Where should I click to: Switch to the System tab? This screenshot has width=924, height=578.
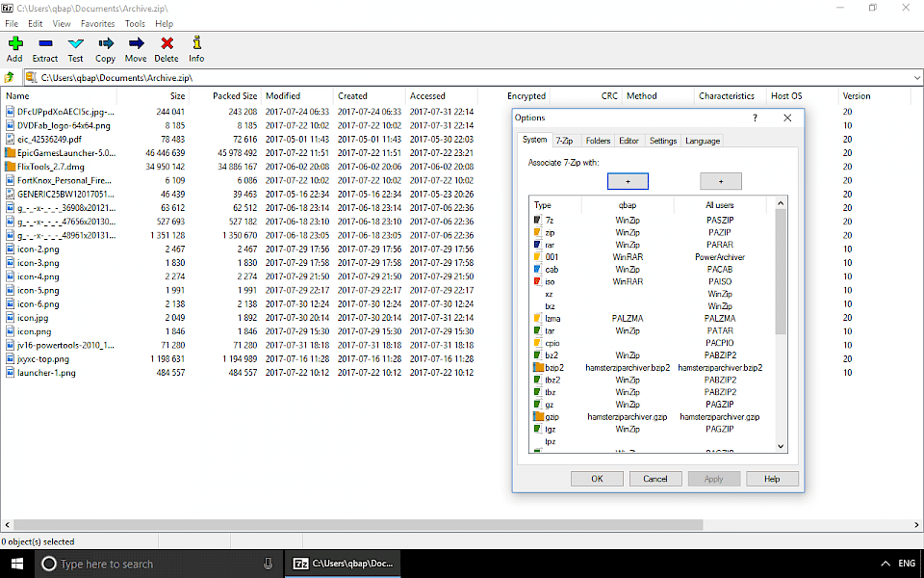point(534,140)
